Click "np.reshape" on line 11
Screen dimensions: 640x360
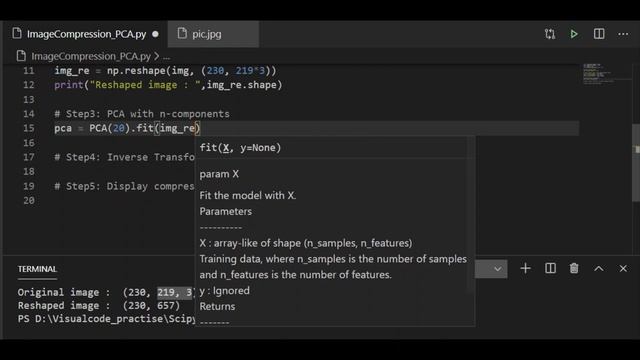click(136, 71)
